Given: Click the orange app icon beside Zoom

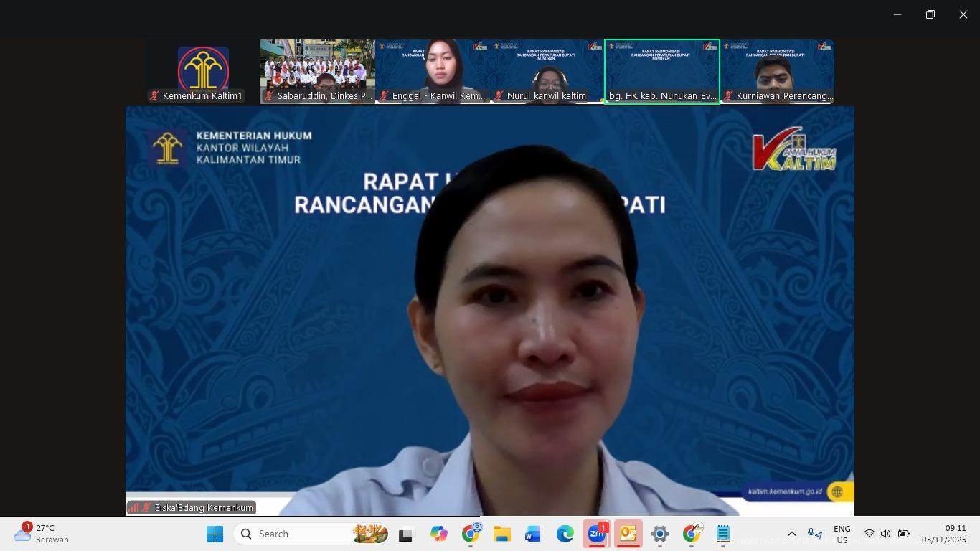Looking at the screenshot, I should pos(628,534).
